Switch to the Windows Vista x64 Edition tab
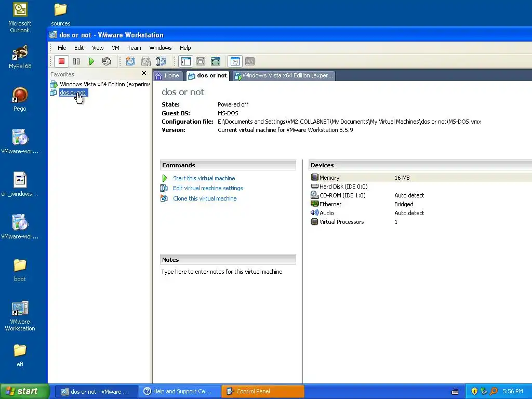This screenshot has height=399, width=532. point(284,76)
